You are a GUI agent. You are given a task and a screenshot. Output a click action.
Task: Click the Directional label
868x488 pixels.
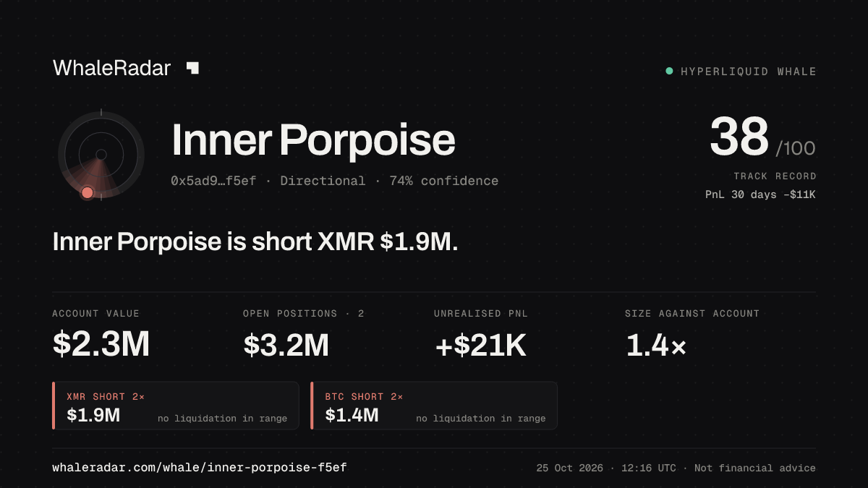click(x=323, y=181)
